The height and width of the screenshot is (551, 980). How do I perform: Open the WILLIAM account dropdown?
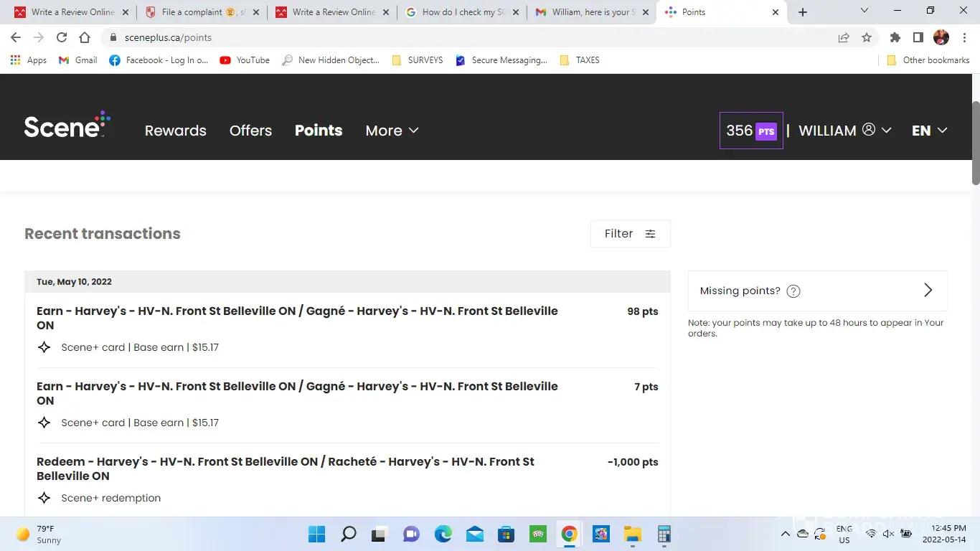tap(844, 131)
